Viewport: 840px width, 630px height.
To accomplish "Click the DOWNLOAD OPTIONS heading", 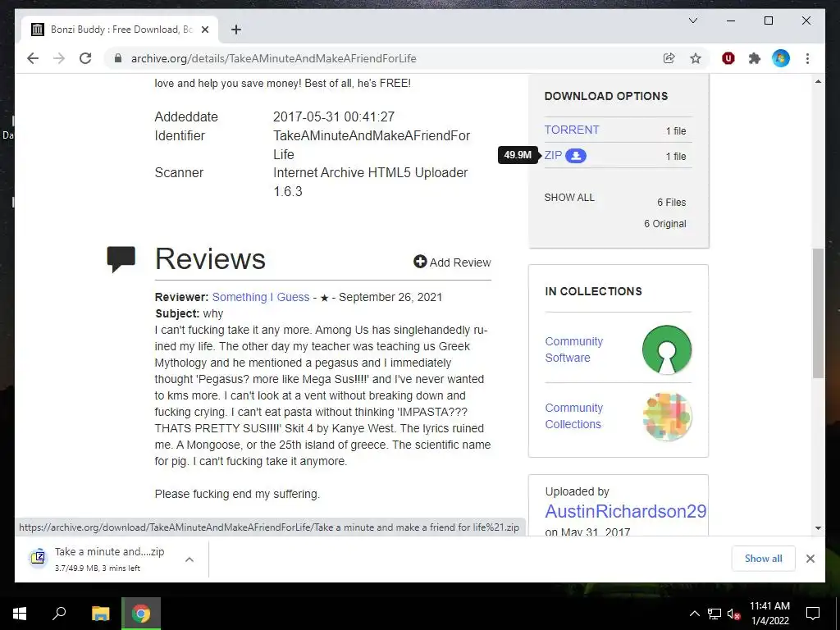I will point(606,96).
